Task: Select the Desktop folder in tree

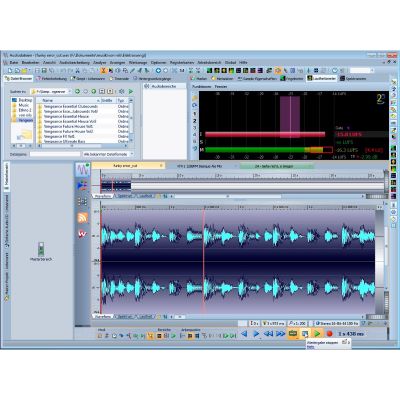Action: [23, 100]
